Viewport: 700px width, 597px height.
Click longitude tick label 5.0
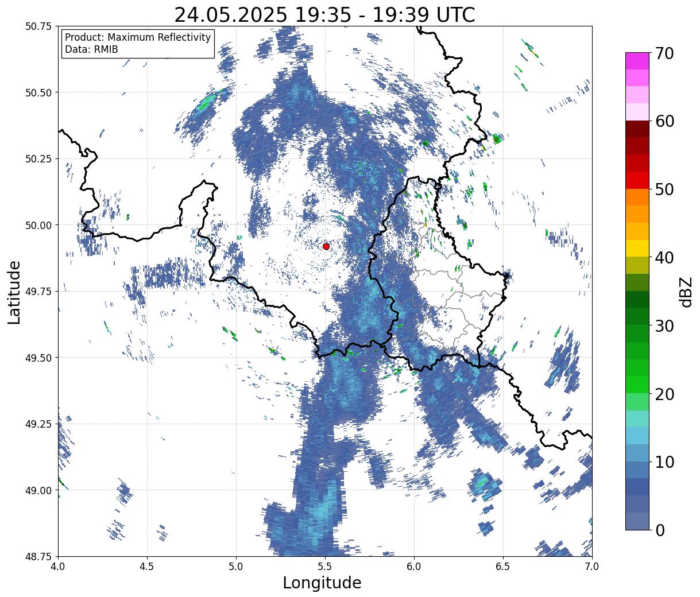(236, 566)
